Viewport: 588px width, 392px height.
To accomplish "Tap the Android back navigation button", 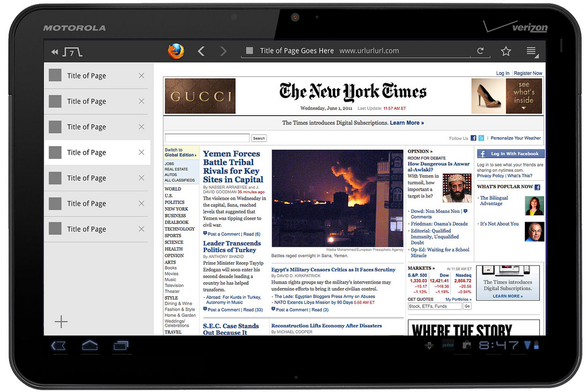I will (58, 346).
